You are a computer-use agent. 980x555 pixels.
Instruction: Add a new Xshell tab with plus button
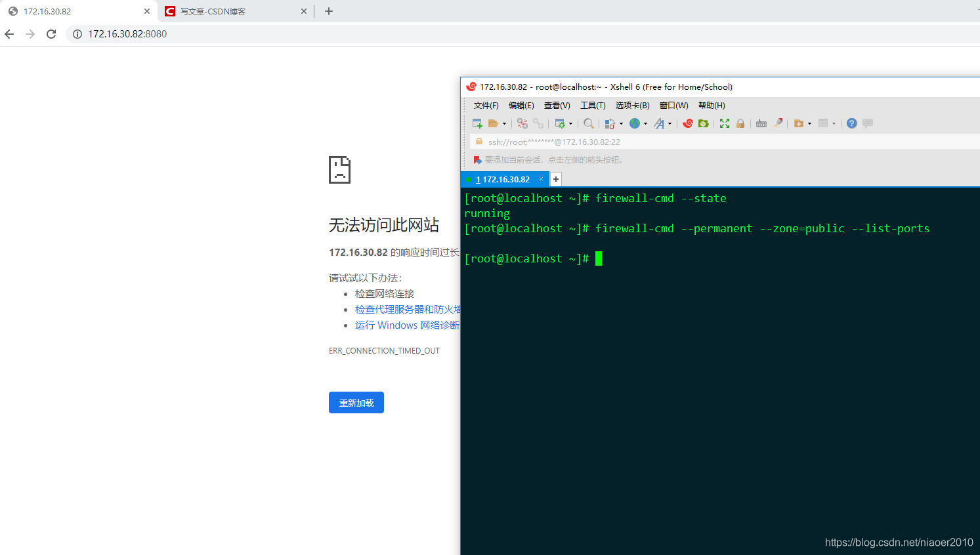556,179
